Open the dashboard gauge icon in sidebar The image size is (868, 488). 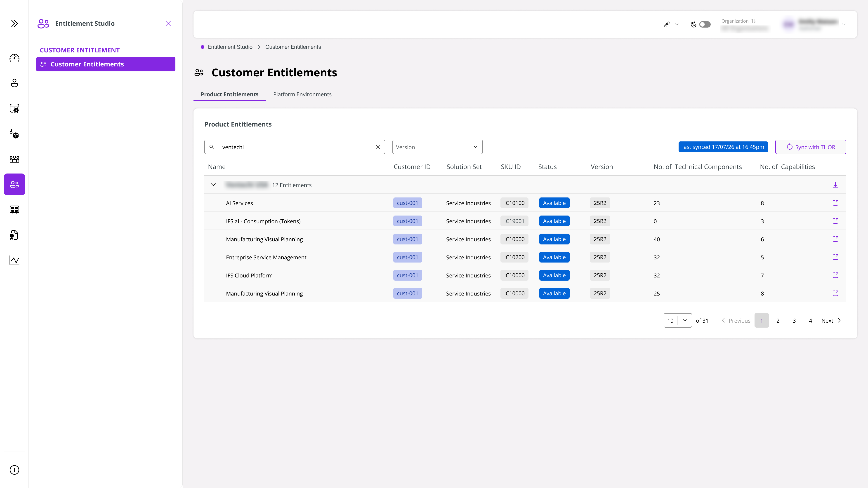pos(14,58)
